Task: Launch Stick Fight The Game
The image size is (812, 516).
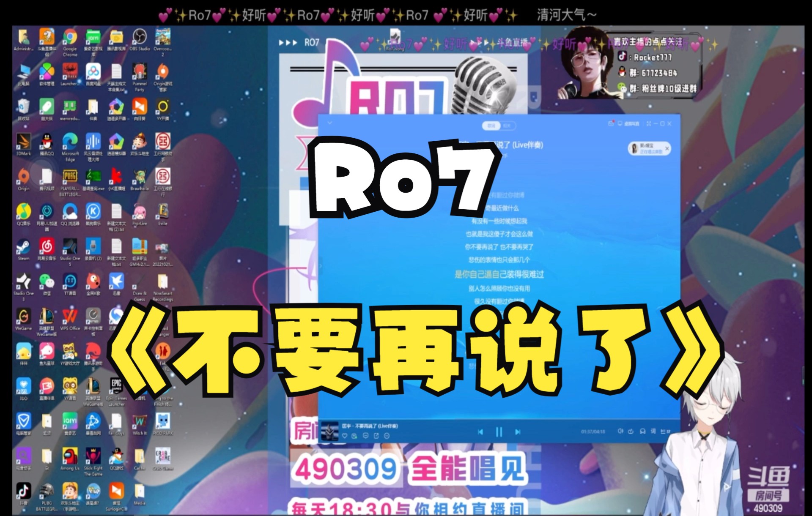Action: coord(93,462)
